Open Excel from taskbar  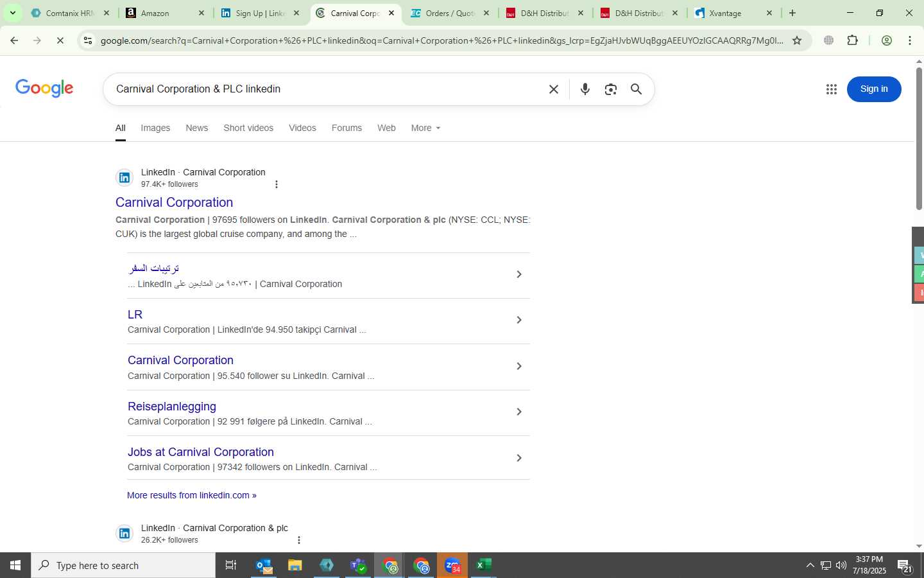point(484,565)
